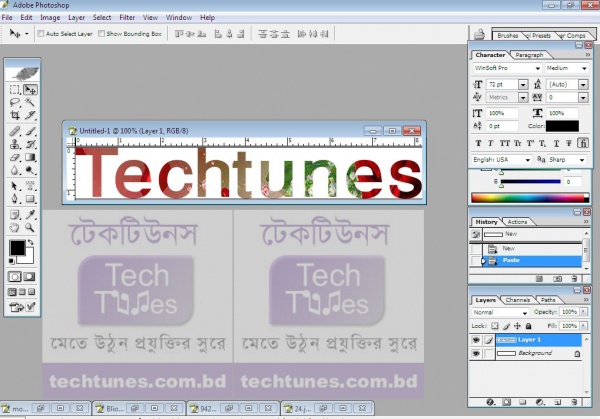Viewport: 600px width, 419px height.
Task: Open the layer Opacity slider arrow
Action: click(x=584, y=312)
